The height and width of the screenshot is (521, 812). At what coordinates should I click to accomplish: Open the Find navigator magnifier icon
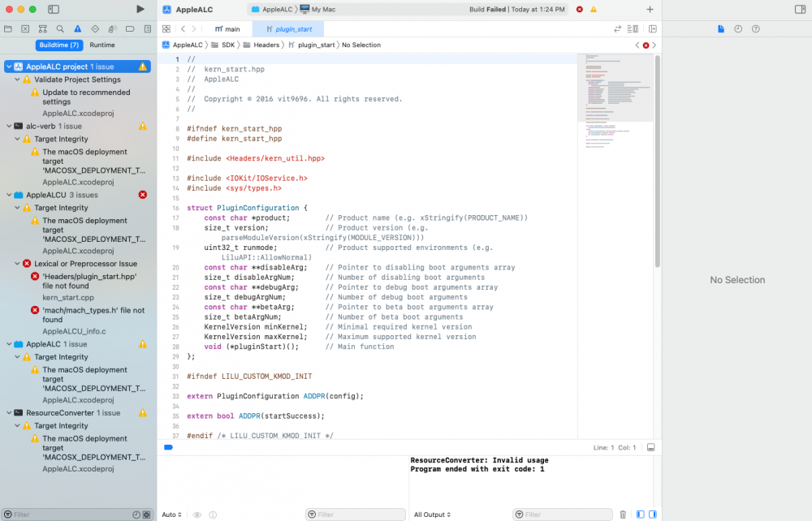(x=60, y=29)
